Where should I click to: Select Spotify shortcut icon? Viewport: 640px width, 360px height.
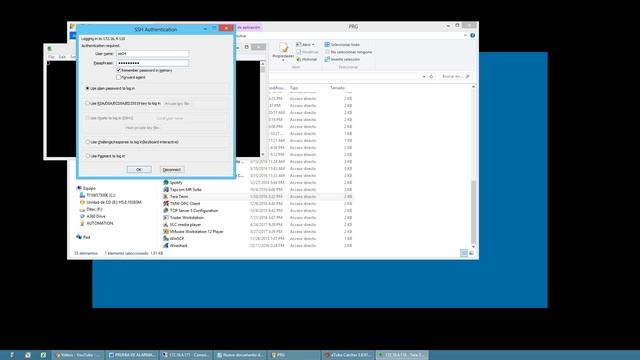(166, 182)
